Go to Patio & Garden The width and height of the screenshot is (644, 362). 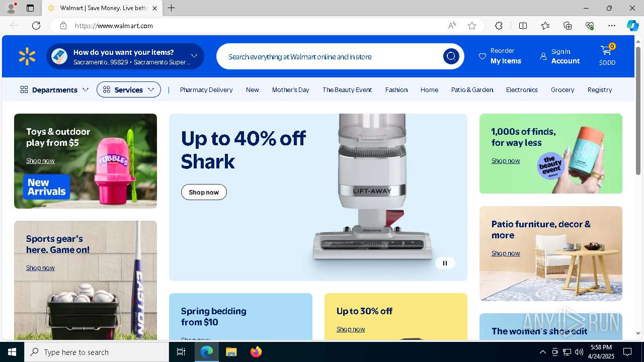tap(472, 89)
